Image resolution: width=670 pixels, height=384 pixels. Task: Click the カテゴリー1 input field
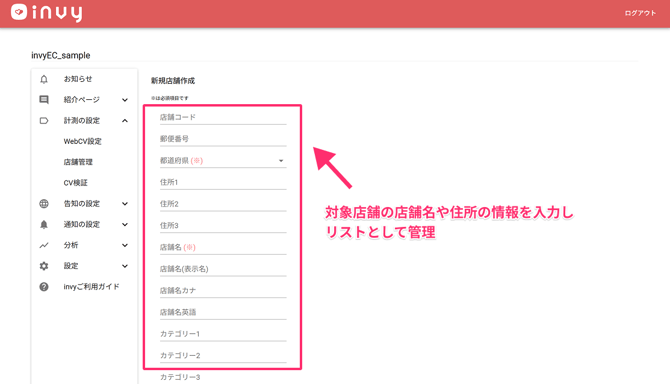click(223, 334)
